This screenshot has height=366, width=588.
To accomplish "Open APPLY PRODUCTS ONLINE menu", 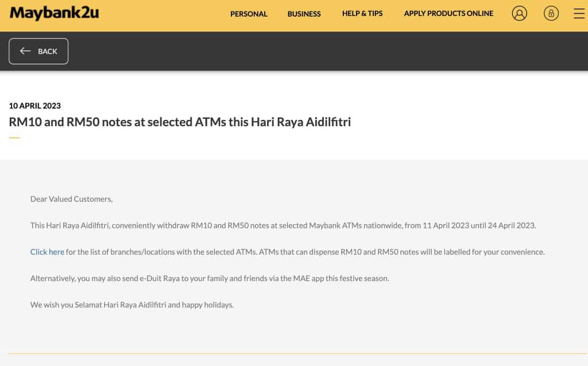I will tap(448, 14).
